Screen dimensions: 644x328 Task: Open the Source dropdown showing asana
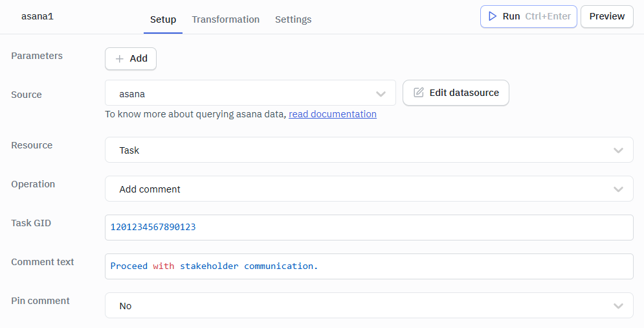pyautogui.click(x=250, y=93)
